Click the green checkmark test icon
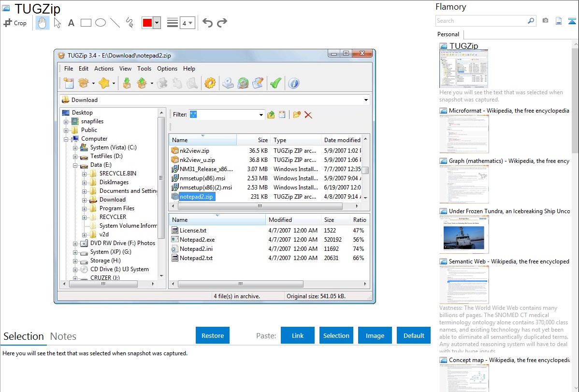 [275, 84]
